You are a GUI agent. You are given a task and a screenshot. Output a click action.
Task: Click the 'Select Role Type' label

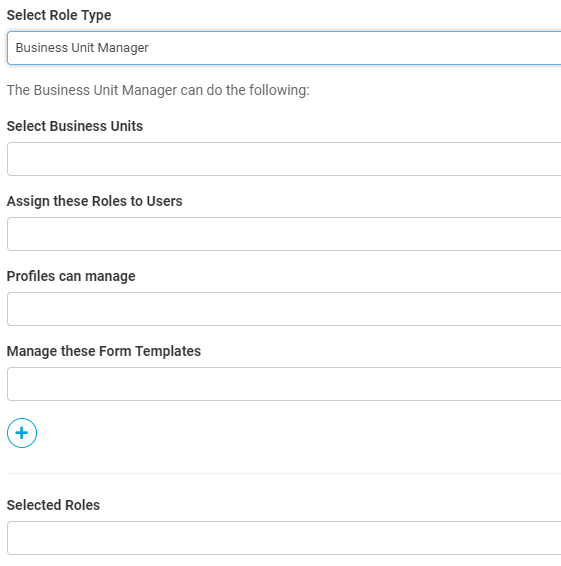point(59,16)
